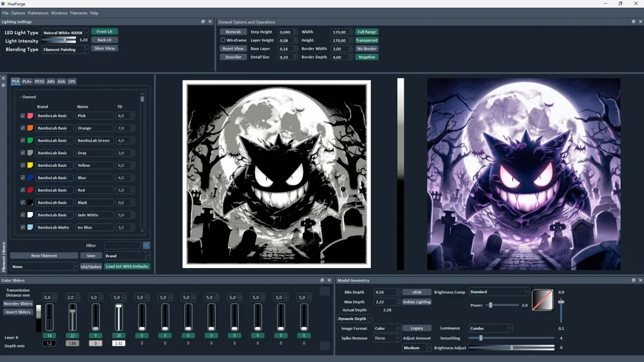Click Load Set With Defaults button

pos(127,266)
